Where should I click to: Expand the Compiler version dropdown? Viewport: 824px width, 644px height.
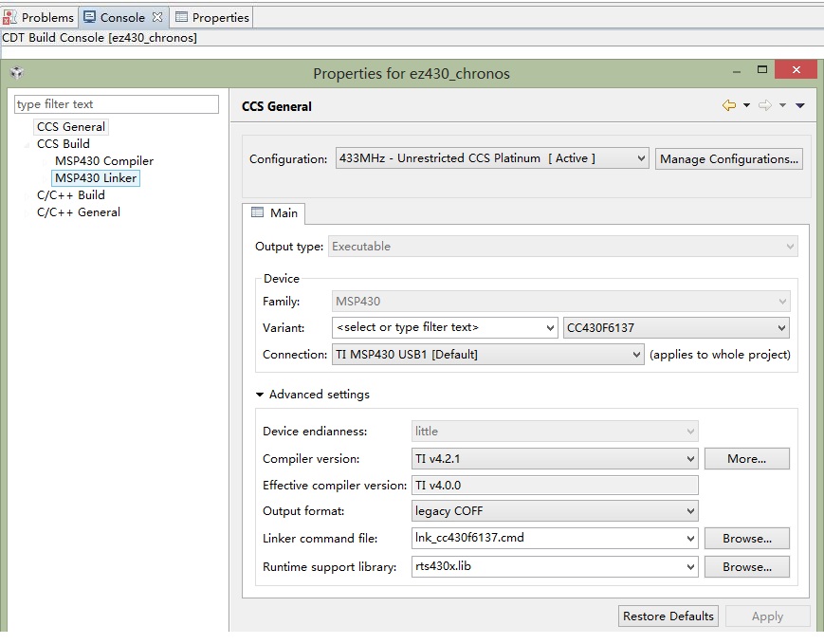(690, 459)
